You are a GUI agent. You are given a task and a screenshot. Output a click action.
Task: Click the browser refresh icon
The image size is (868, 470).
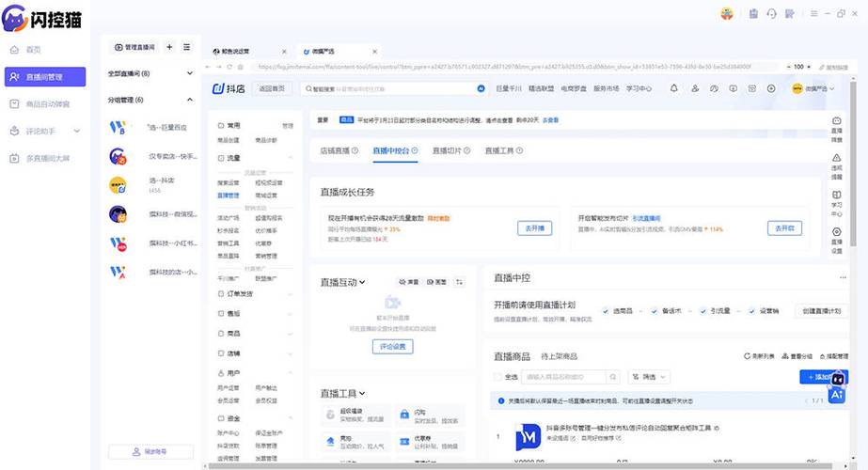229,67
